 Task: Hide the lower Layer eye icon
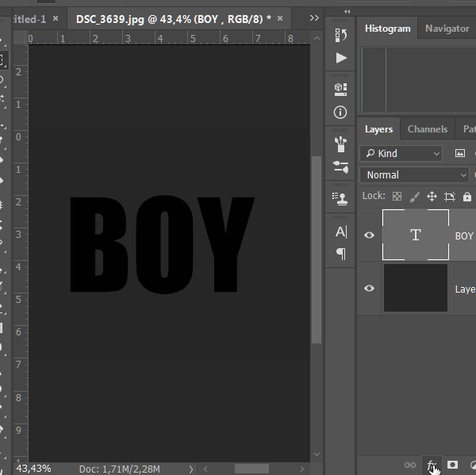(x=369, y=288)
